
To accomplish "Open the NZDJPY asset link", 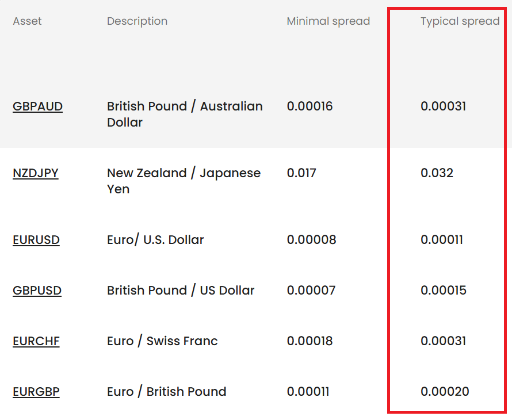I will pos(36,173).
